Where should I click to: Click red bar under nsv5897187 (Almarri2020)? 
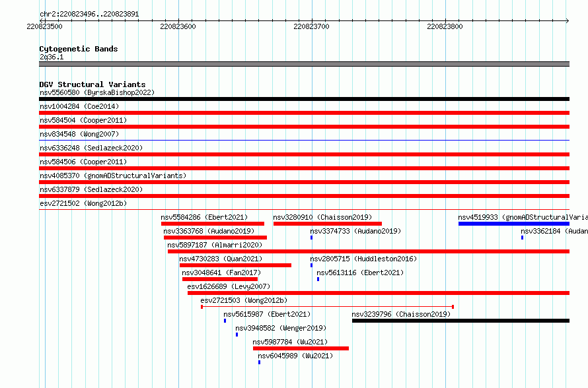[369, 251]
